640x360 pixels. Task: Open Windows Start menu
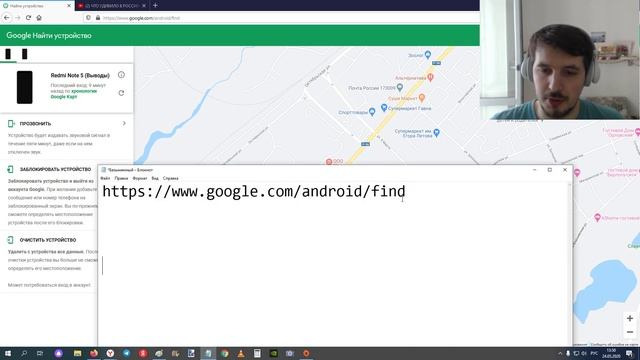(x=7, y=353)
